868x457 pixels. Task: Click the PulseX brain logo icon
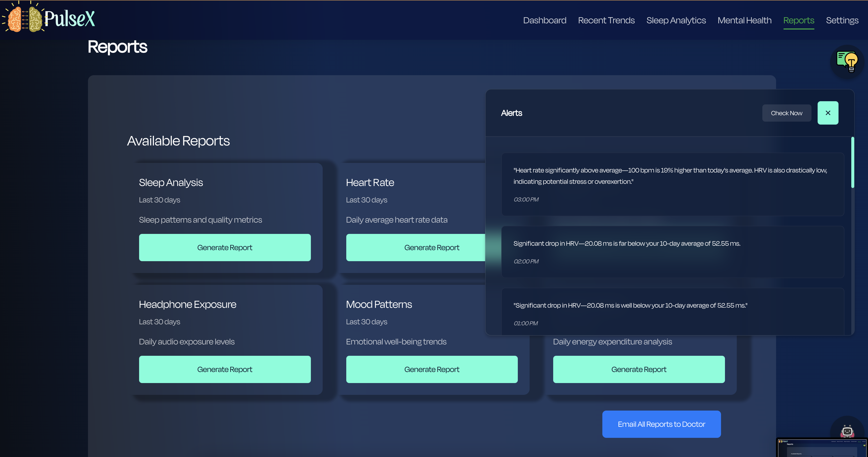click(25, 19)
